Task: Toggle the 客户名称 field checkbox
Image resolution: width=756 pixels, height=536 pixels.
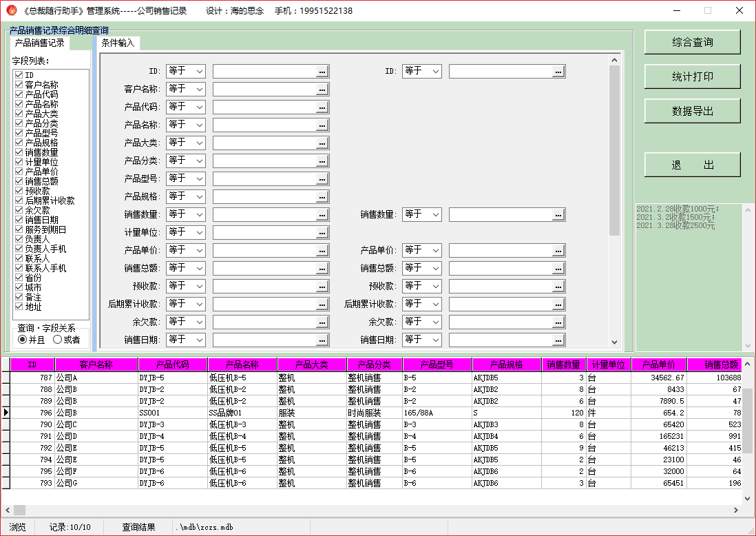Action: (x=19, y=85)
